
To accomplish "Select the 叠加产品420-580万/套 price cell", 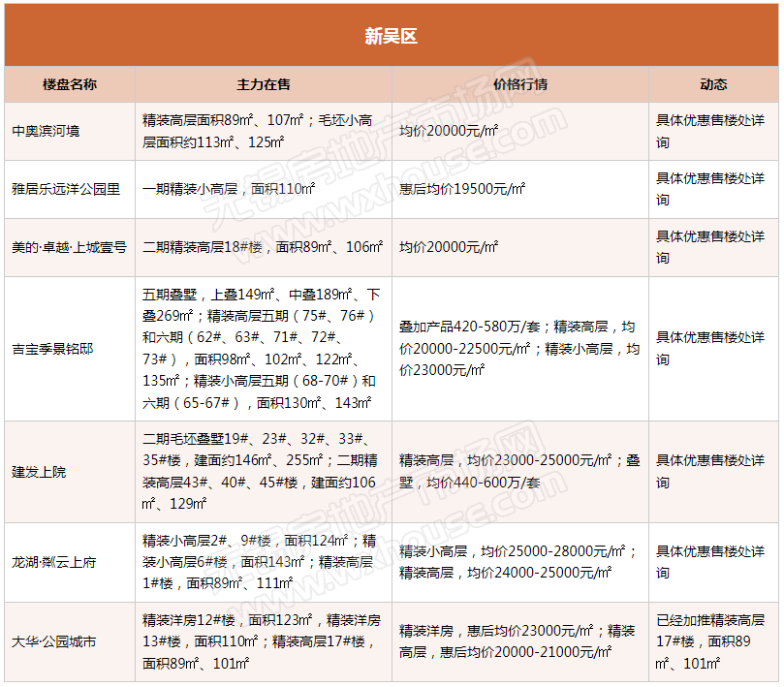I will coord(519,348).
